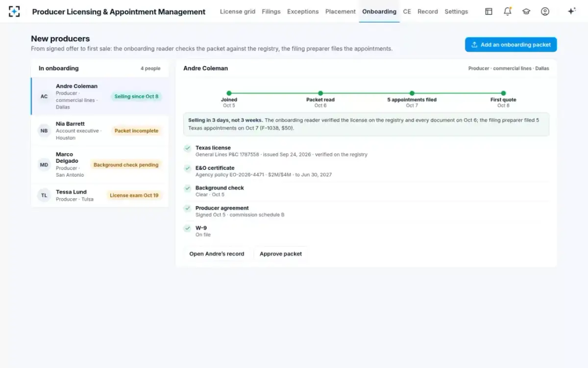Switch to the Filings tab
The width and height of the screenshot is (588, 368).
(x=271, y=11)
